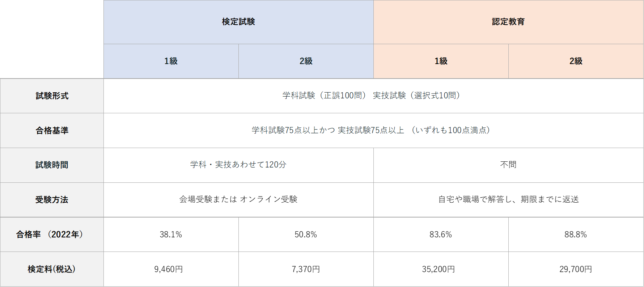Image resolution: width=644 pixels, height=287 pixels.
Task: Click the 不問 cell
Action: click(508, 165)
